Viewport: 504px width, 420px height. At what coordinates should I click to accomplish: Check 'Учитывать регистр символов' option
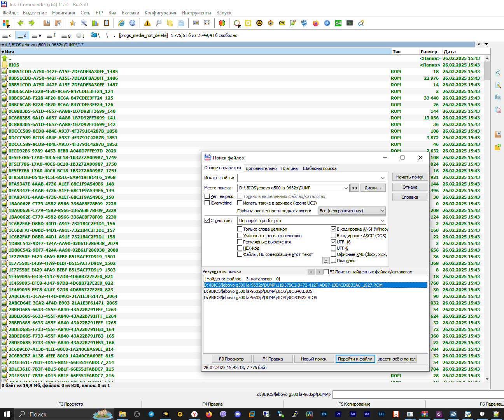pos(240,235)
